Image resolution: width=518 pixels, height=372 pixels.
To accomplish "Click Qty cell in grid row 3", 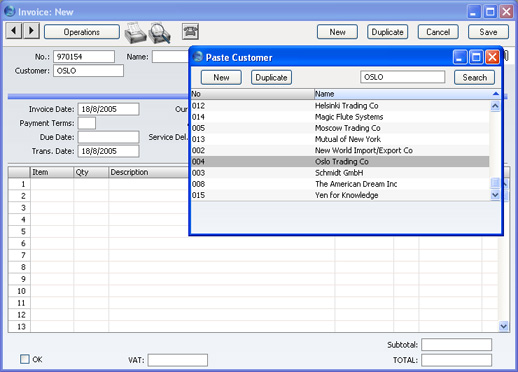I will 91,208.
